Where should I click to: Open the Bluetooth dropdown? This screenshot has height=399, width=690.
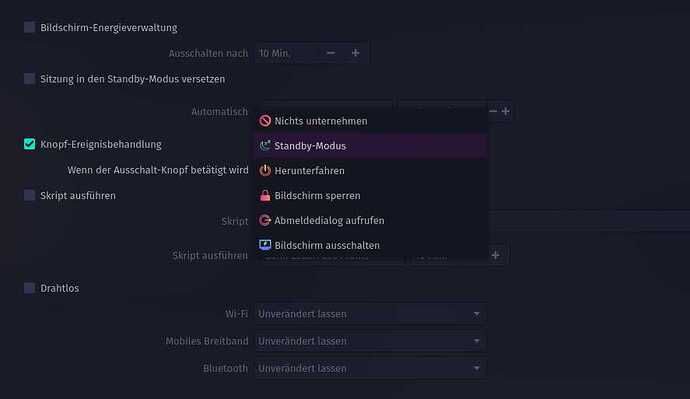click(371, 368)
